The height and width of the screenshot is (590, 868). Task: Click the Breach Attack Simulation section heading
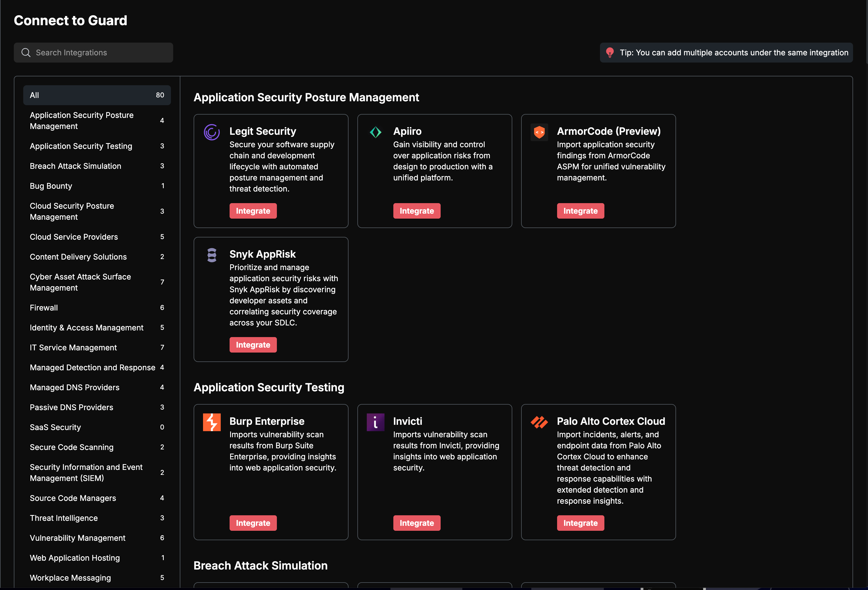coord(261,566)
